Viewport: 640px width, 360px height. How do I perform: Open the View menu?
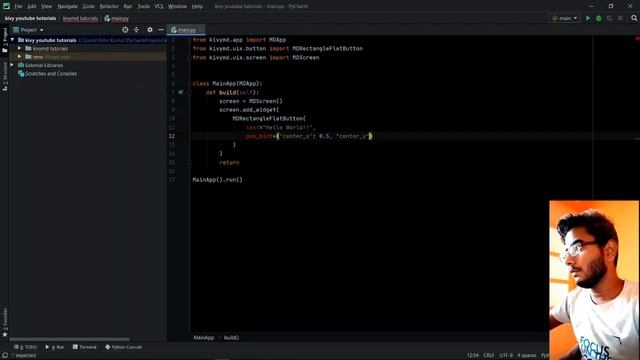pyautogui.click(x=47, y=6)
